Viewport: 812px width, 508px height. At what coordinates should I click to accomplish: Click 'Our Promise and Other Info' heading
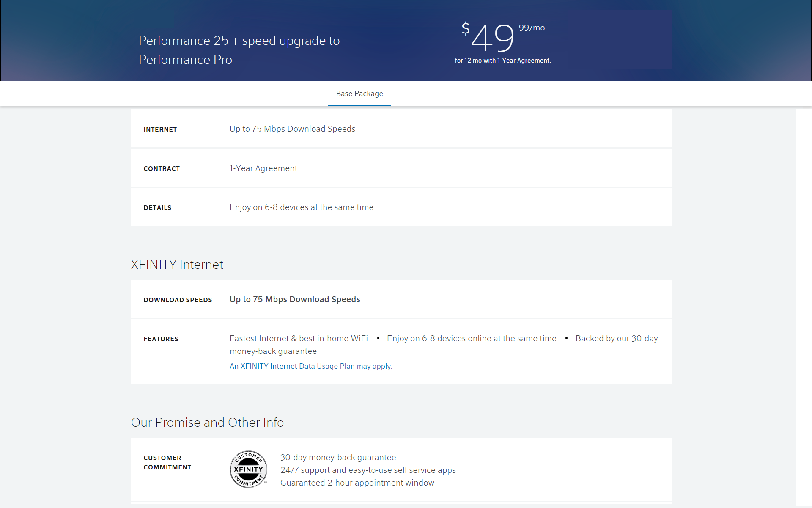[x=207, y=422]
